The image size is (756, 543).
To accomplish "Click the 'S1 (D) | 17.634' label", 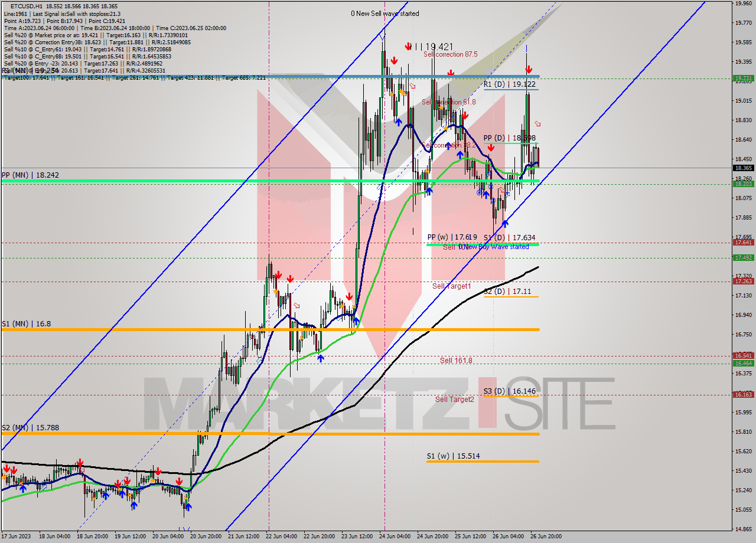I will [510, 238].
